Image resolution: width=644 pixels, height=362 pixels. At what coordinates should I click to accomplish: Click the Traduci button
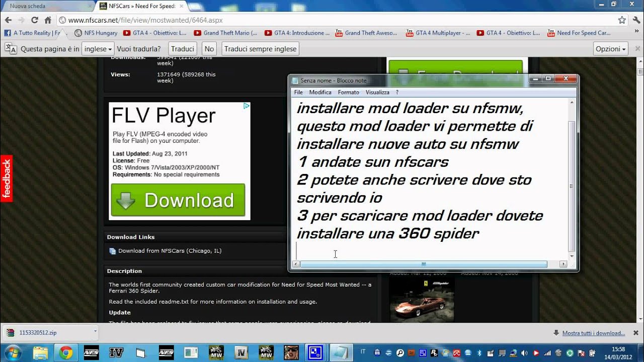(183, 49)
